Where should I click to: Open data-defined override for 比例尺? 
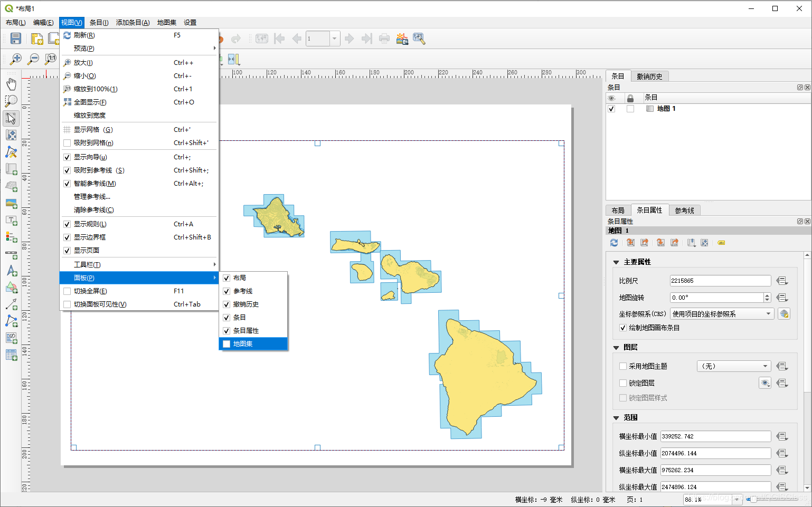(x=782, y=281)
